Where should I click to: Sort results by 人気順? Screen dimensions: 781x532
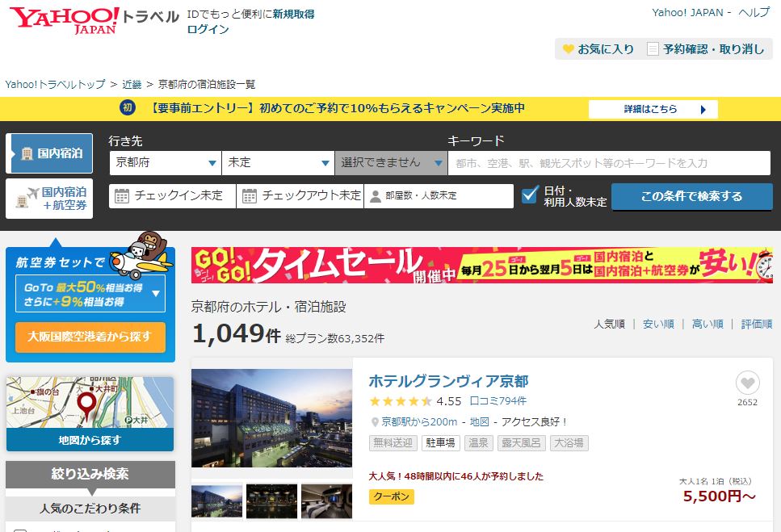pyautogui.click(x=609, y=324)
